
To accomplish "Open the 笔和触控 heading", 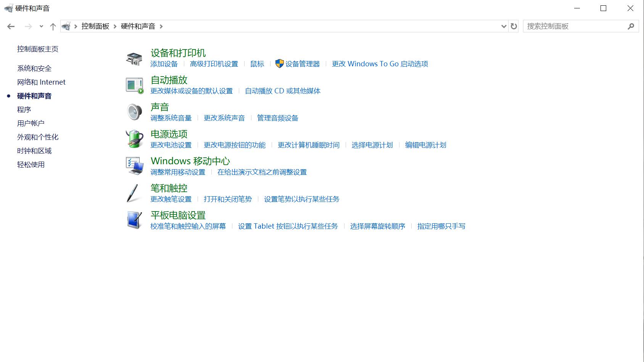I will click(169, 188).
